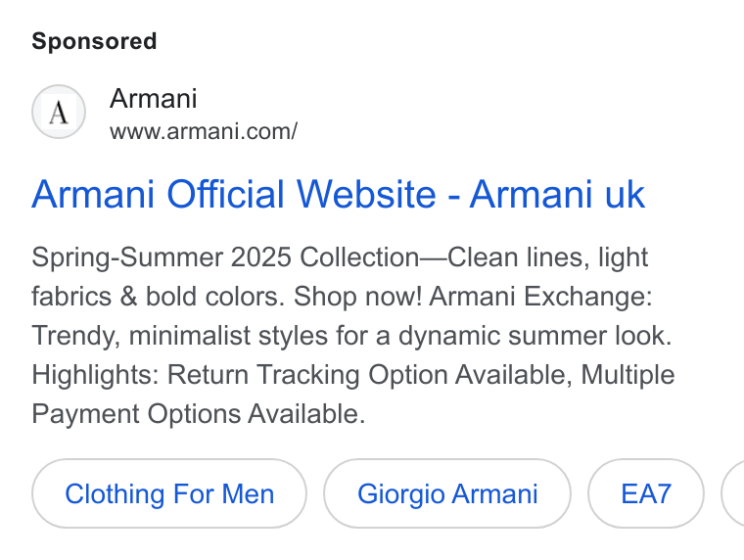Click the "Highlights:" text in the ad
The width and height of the screenshot is (744, 560).
[95, 375]
